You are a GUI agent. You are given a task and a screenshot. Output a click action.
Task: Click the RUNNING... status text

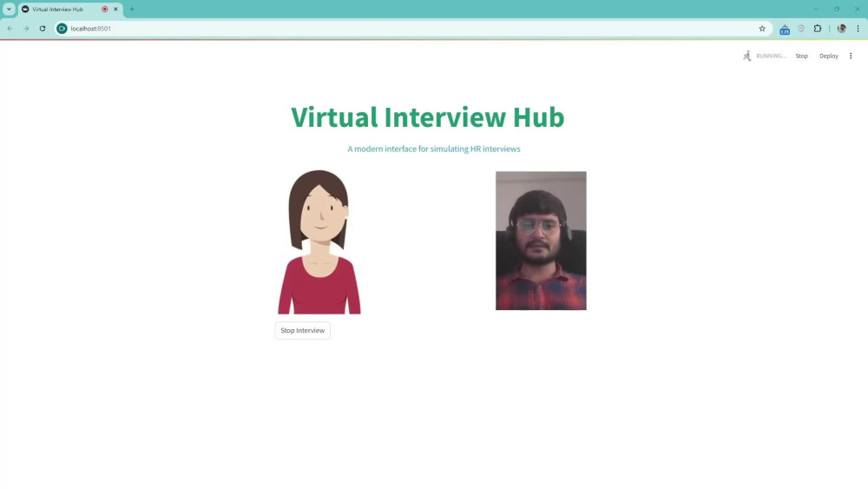coord(771,56)
